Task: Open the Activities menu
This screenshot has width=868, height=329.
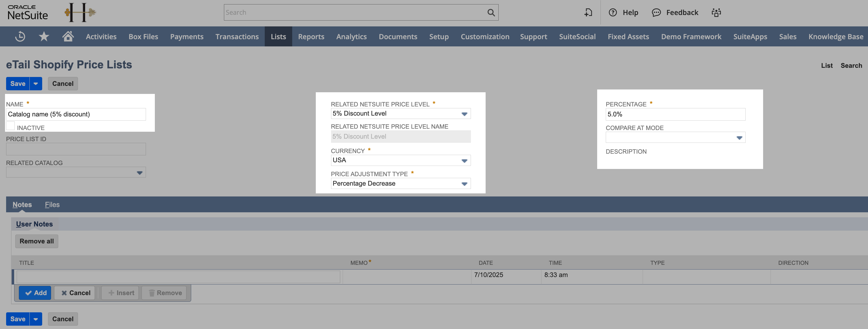Action: (101, 36)
